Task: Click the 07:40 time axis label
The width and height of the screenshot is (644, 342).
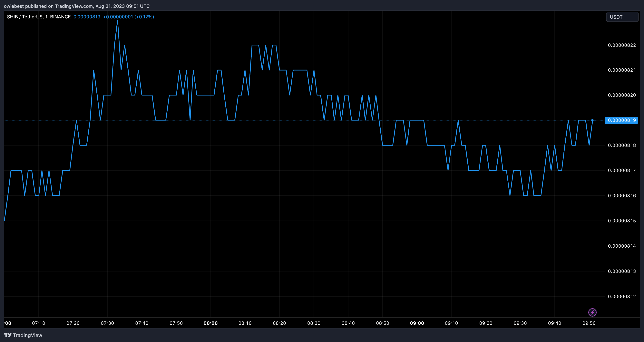Action: pos(142,323)
